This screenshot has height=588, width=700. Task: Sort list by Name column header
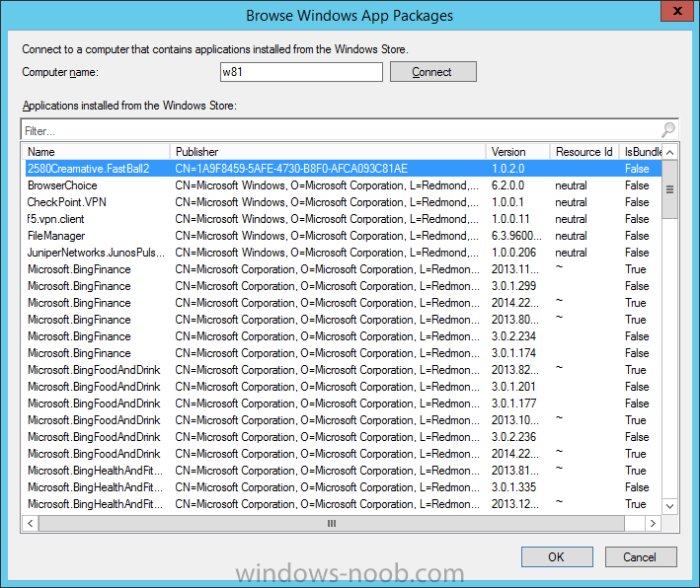(x=96, y=152)
